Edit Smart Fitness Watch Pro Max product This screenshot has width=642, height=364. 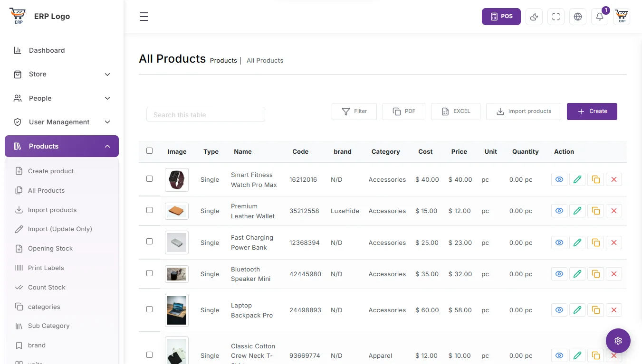[x=577, y=179]
